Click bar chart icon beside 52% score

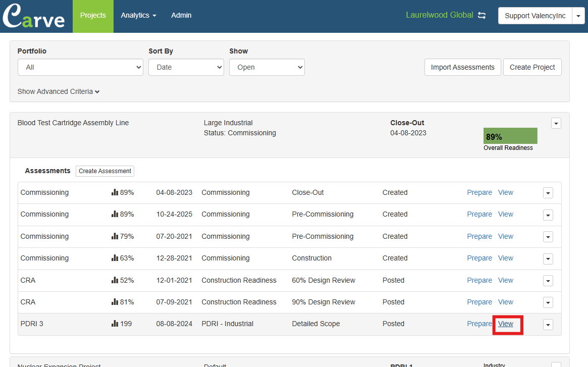pos(115,280)
